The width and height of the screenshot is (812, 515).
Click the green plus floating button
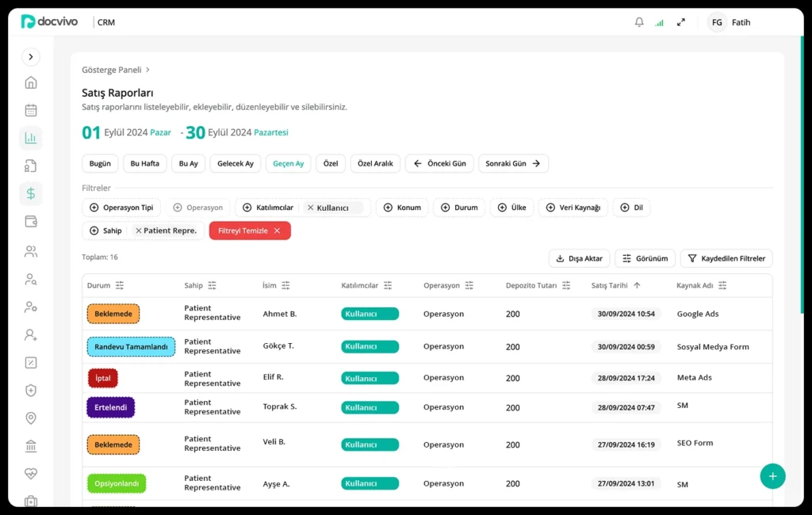point(772,475)
